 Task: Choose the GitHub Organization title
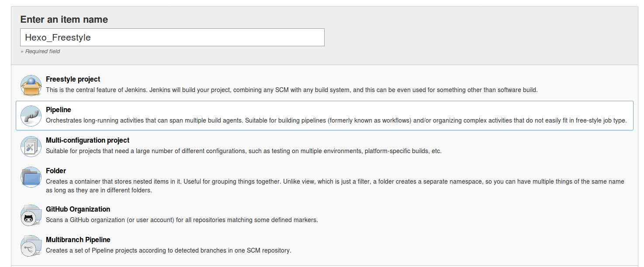[x=78, y=209]
